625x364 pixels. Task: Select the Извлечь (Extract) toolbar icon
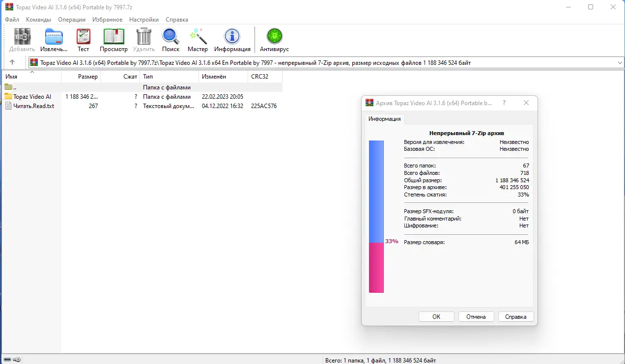[x=53, y=37]
